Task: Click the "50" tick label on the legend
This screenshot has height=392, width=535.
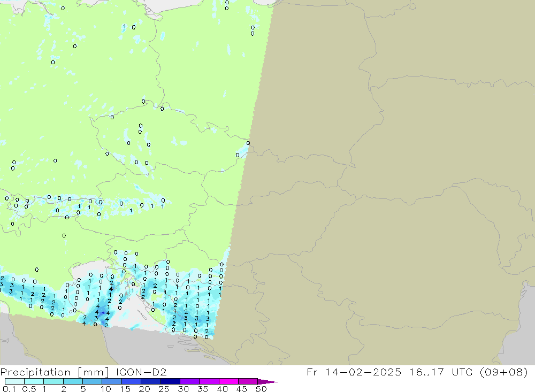Action: coord(261,389)
